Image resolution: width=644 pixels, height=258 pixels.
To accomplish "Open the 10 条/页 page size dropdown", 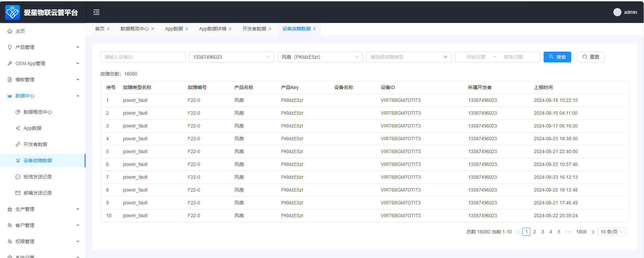I will pyautogui.click(x=612, y=232).
